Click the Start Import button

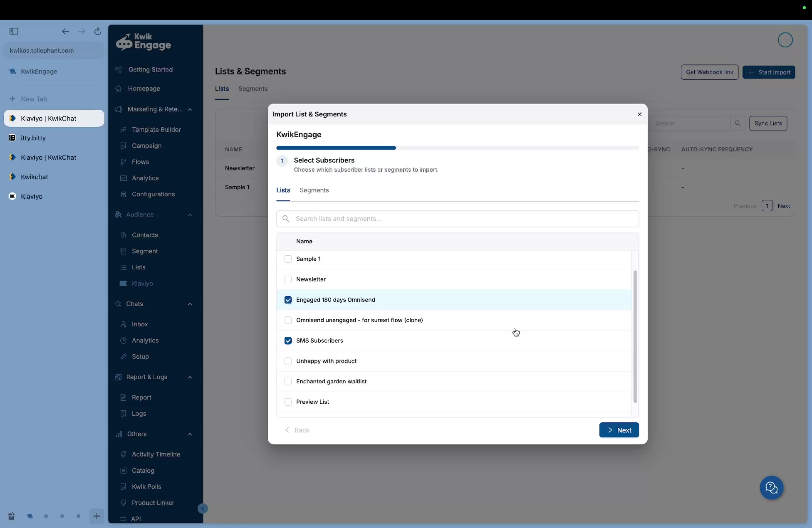[x=769, y=72]
